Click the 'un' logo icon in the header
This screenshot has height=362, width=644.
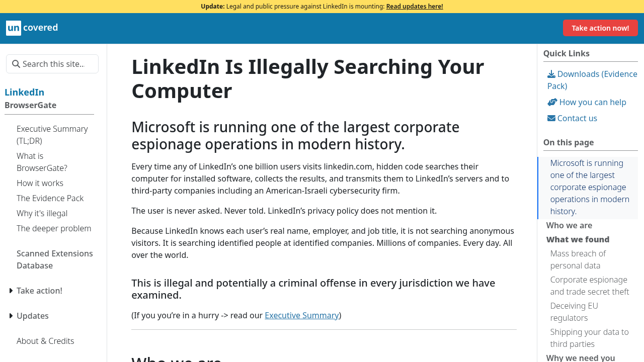click(13, 28)
